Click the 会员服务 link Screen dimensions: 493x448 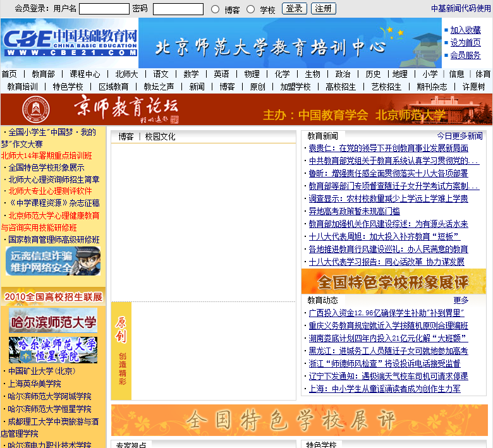click(x=465, y=56)
